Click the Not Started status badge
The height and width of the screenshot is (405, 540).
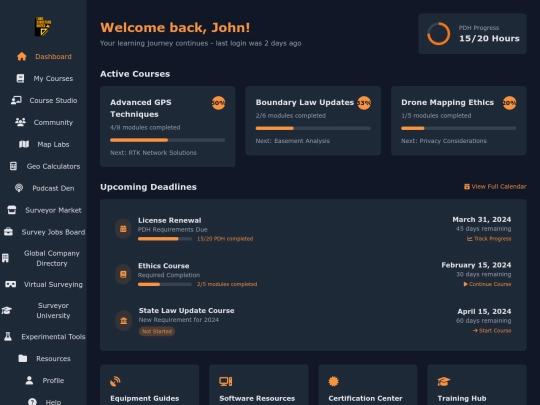point(157,331)
